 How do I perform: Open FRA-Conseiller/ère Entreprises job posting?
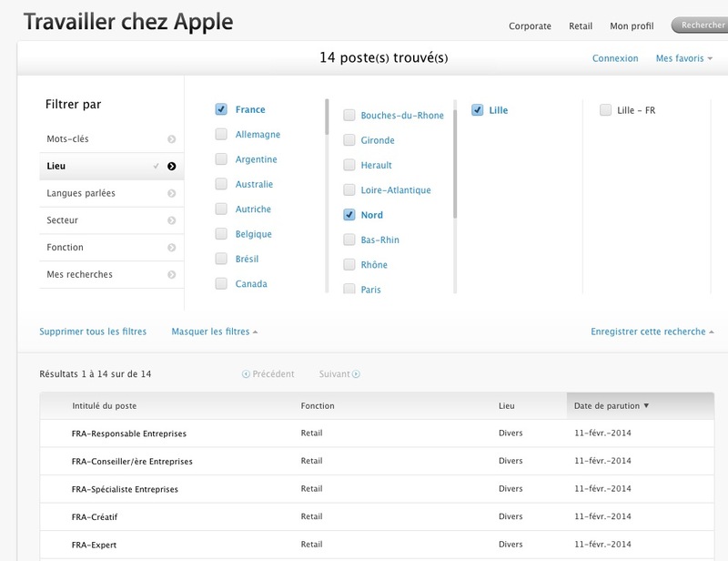[132, 462]
